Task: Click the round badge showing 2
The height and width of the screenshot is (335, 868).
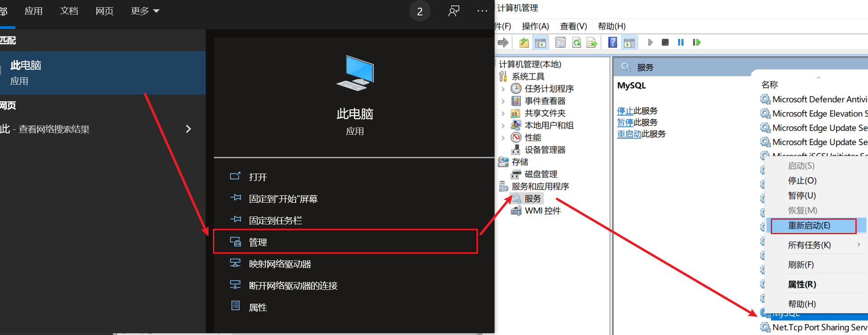Action: tap(420, 11)
